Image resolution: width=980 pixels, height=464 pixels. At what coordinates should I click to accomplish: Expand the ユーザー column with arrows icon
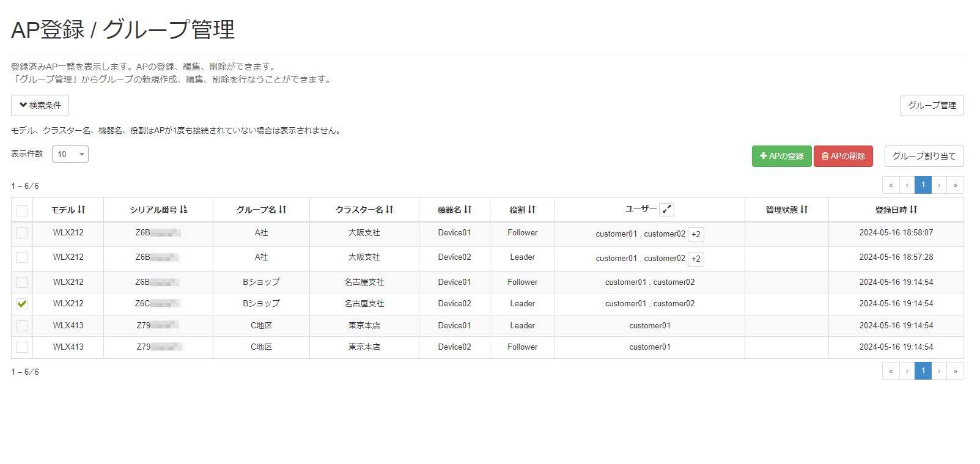click(666, 210)
